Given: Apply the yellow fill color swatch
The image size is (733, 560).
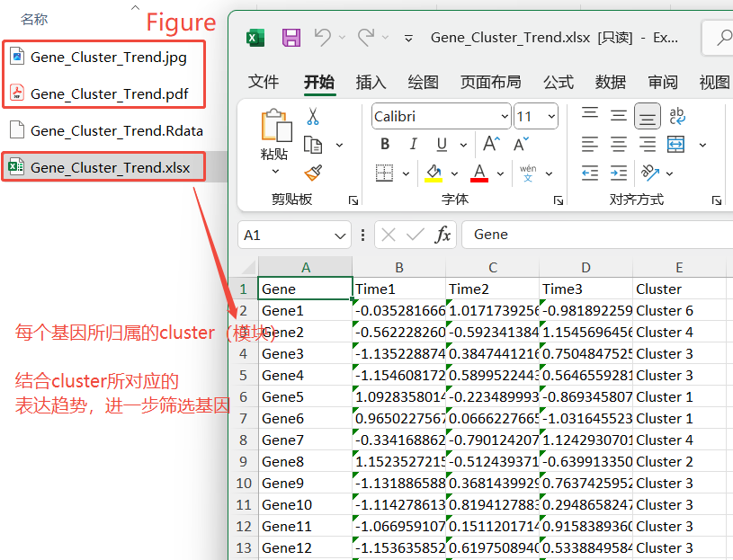Looking at the screenshot, I should pyautogui.click(x=434, y=173).
